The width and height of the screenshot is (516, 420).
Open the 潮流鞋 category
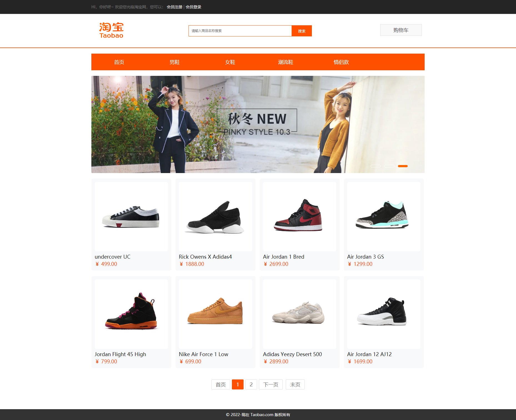[286, 62]
